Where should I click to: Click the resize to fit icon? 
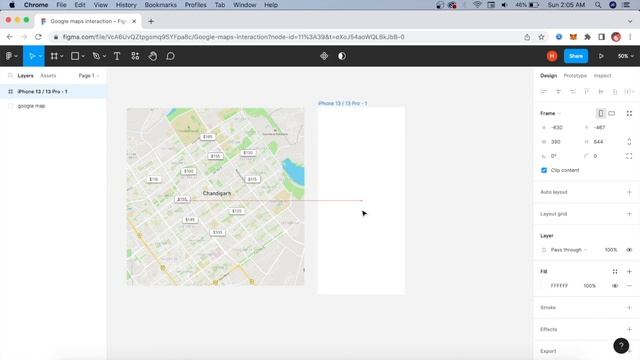(x=629, y=113)
